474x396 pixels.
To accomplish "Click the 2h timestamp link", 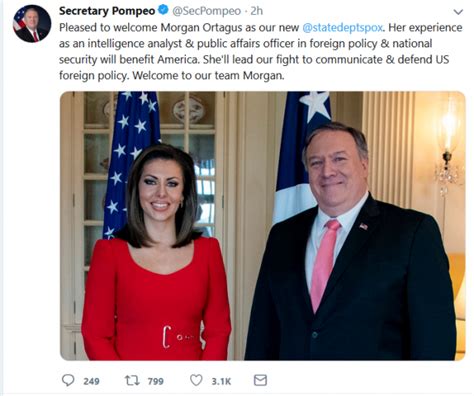I will click(256, 11).
